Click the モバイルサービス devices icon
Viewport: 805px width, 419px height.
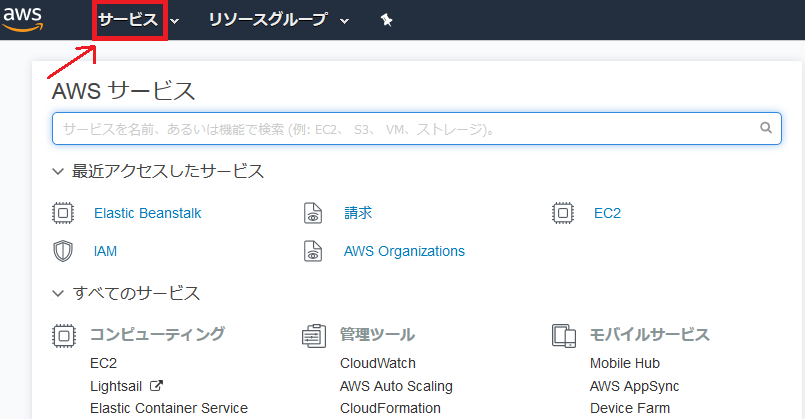click(564, 336)
